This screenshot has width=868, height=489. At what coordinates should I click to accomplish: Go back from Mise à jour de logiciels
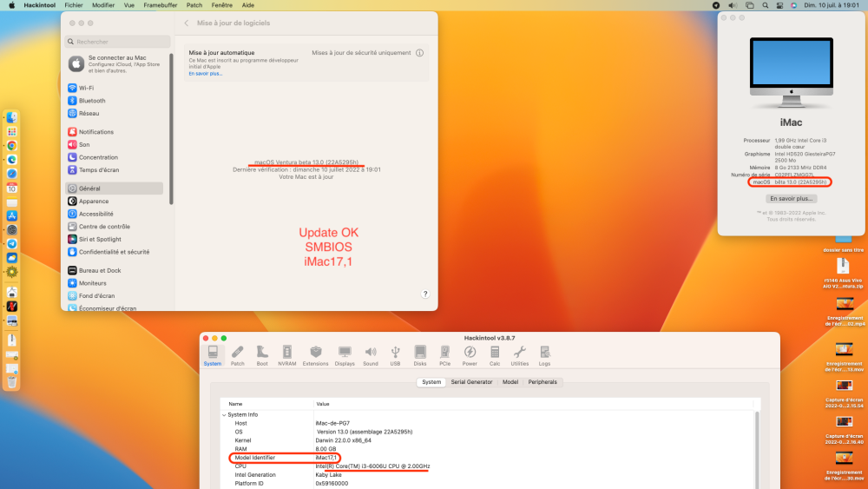pos(187,23)
